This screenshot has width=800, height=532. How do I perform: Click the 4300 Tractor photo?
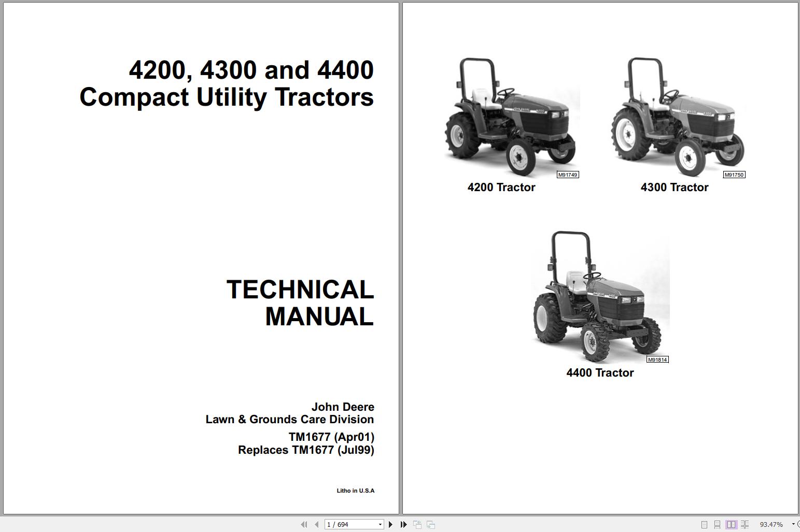[678, 117]
